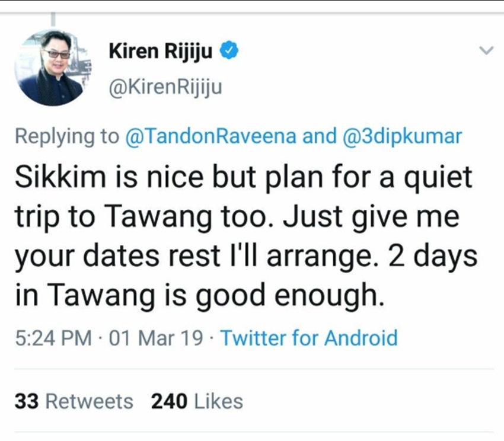Open the @KirenRijiju handle

[165, 87]
